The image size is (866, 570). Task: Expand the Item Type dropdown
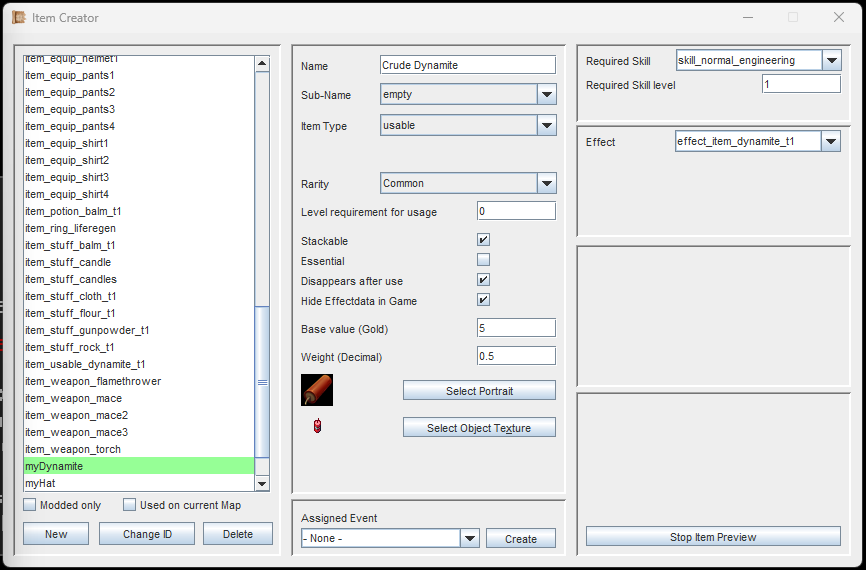pyautogui.click(x=546, y=125)
